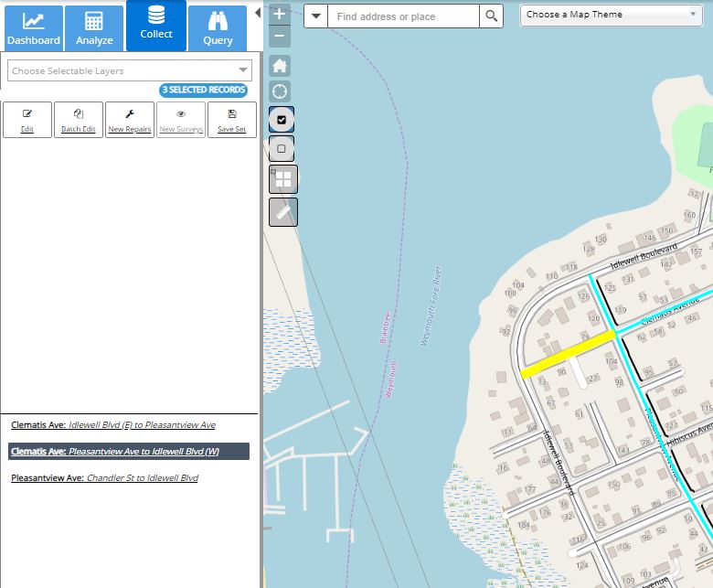Image resolution: width=713 pixels, height=588 pixels.
Task: Click the Batch Edit button
Action: [x=79, y=120]
